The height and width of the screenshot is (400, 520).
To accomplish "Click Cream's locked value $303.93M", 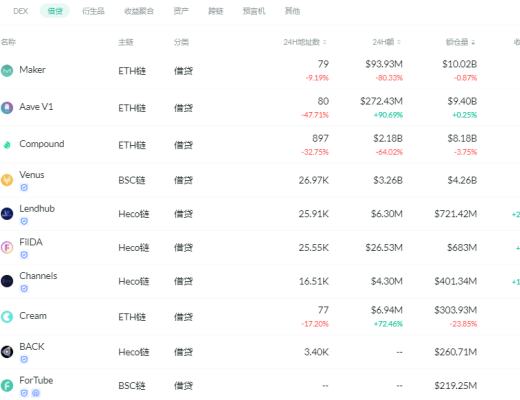I will pyautogui.click(x=456, y=310).
